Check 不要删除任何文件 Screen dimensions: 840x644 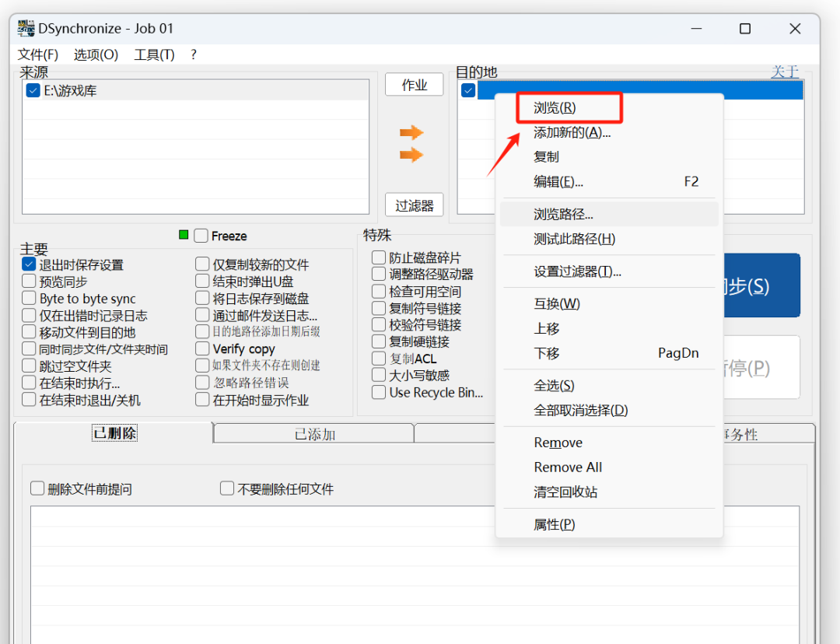pyautogui.click(x=226, y=488)
